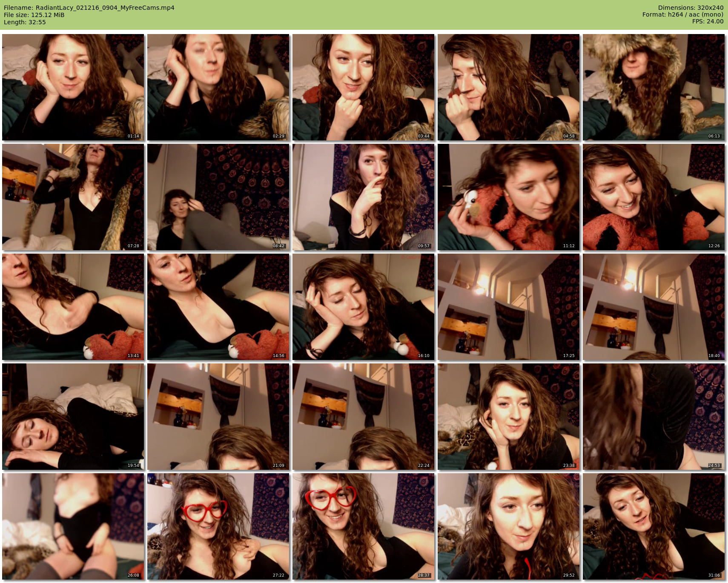Select the frame labeled 11:12
The height and width of the screenshot is (583, 728).
point(508,197)
